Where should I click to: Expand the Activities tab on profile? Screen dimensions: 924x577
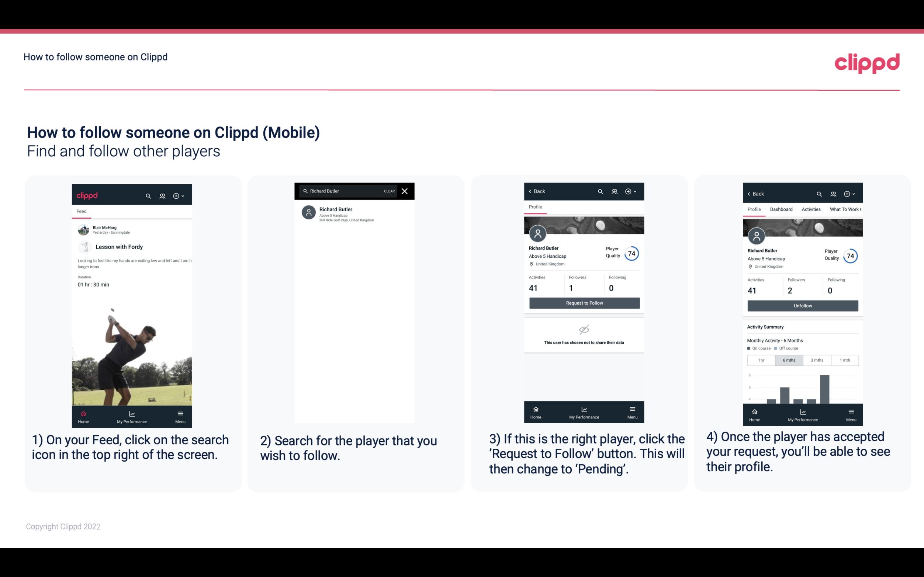811,209
